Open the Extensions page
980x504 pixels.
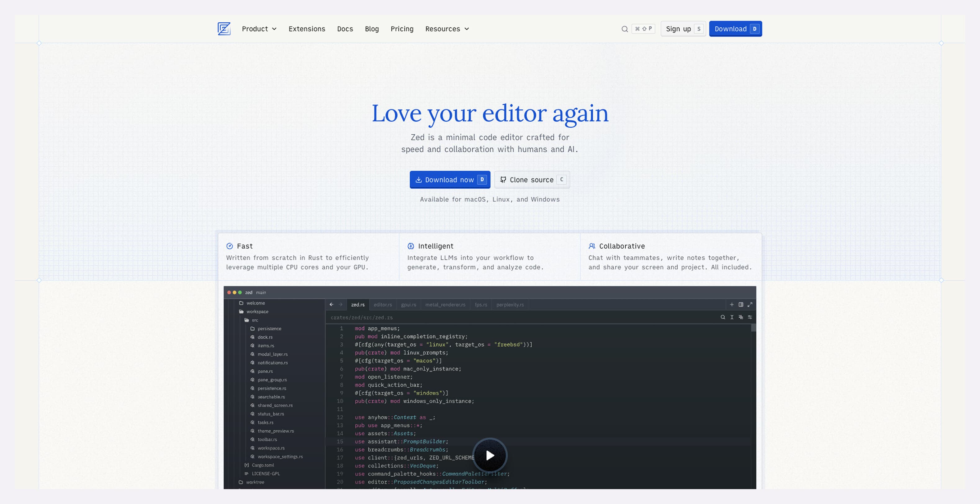[x=307, y=29]
